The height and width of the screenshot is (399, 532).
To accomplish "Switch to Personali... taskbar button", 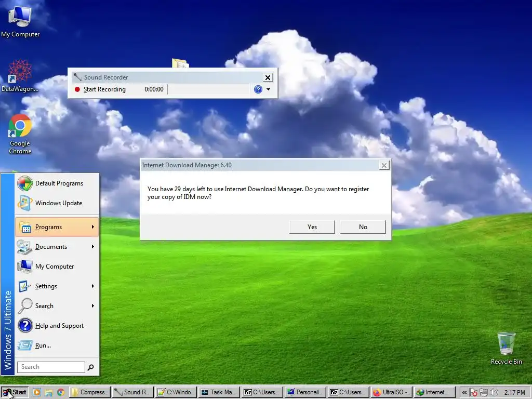I will pyautogui.click(x=305, y=392).
